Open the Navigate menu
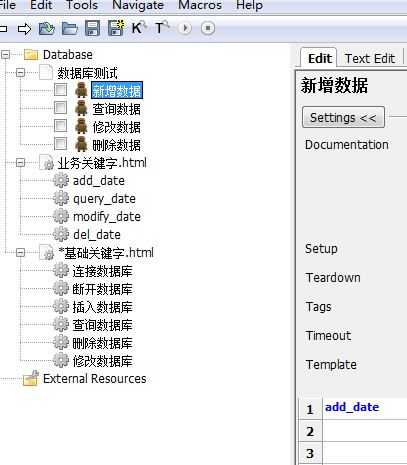407x465 pixels. pyautogui.click(x=138, y=5)
